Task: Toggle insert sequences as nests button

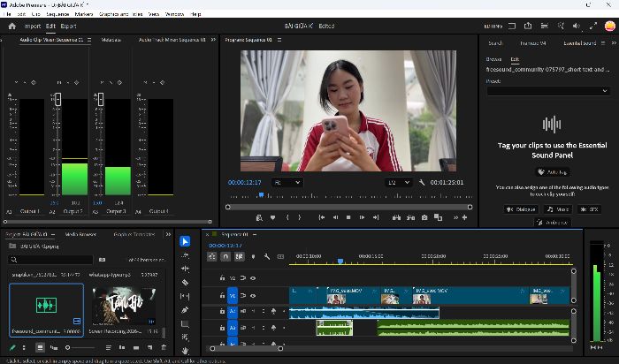Action: click(212, 256)
